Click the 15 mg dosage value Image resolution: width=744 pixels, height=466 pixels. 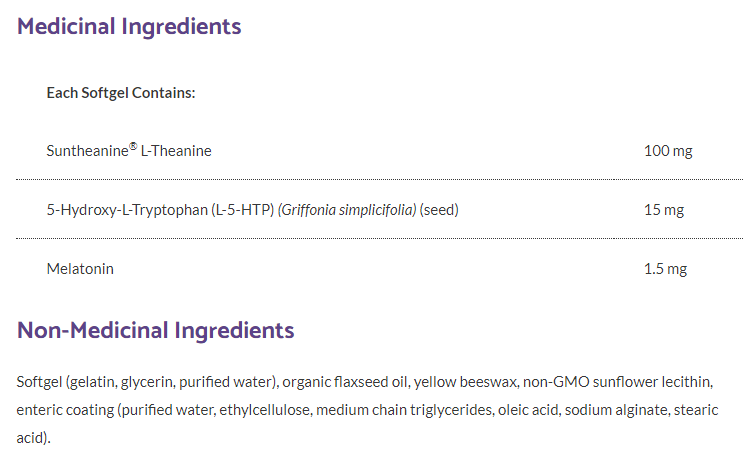pyautogui.click(x=664, y=210)
